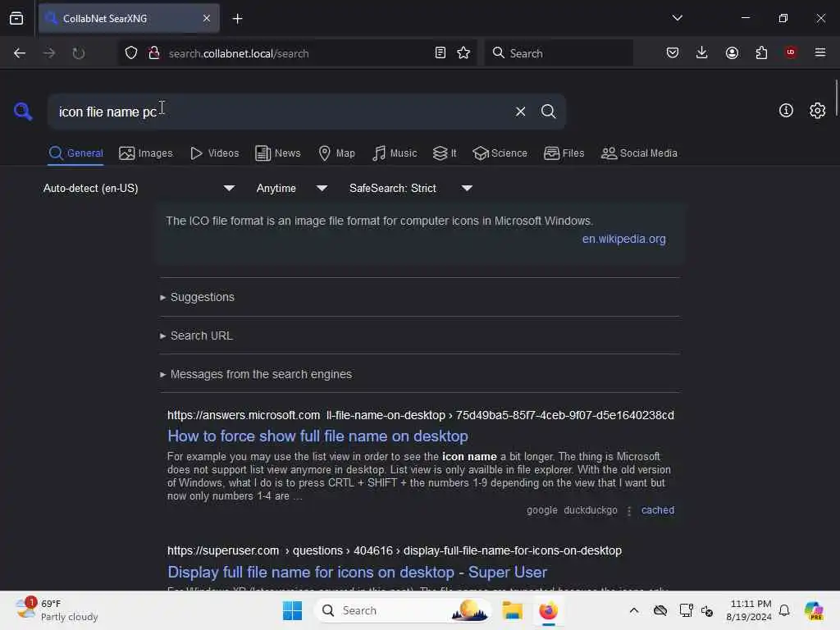Open a new browser tab
This screenshot has width=840, height=630.
pos(237,19)
